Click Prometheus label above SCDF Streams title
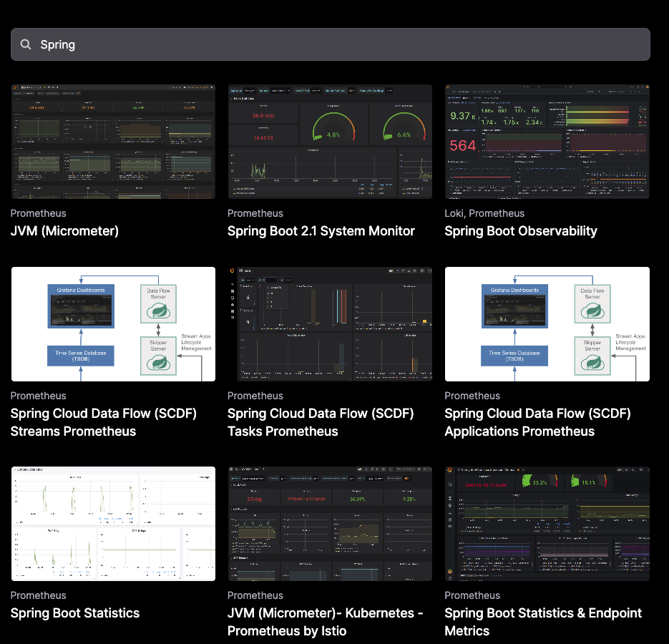Image resolution: width=669 pixels, height=644 pixels. pyautogui.click(x=39, y=396)
